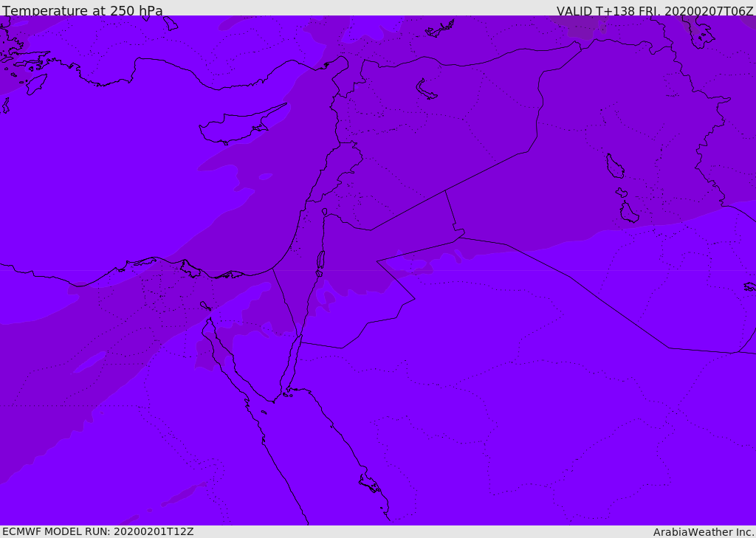Click the Lake Assad outline in Syria
This screenshot has width=756, height=538.
tap(425, 90)
